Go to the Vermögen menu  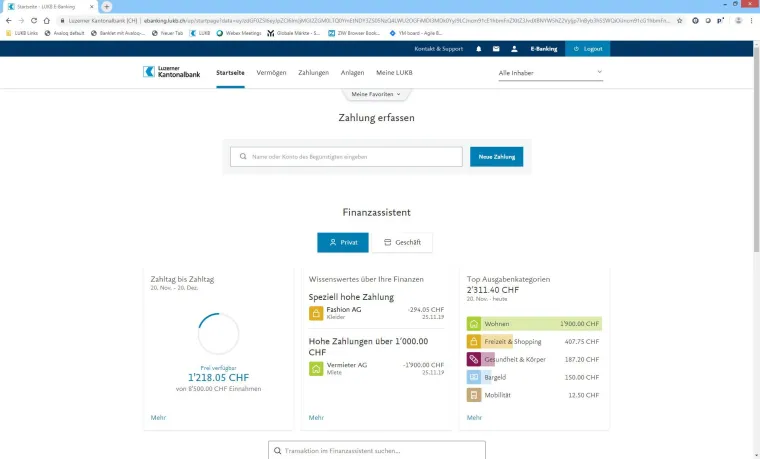[x=271, y=72]
